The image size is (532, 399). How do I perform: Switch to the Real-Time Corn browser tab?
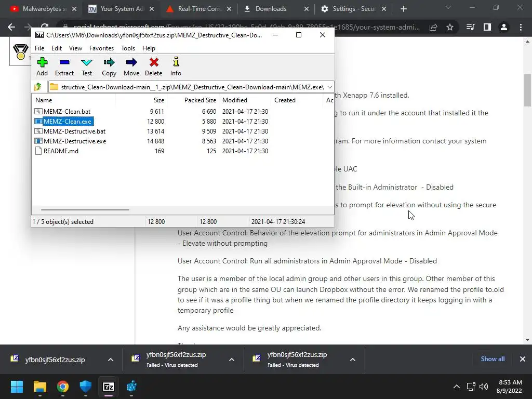coord(198,9)
